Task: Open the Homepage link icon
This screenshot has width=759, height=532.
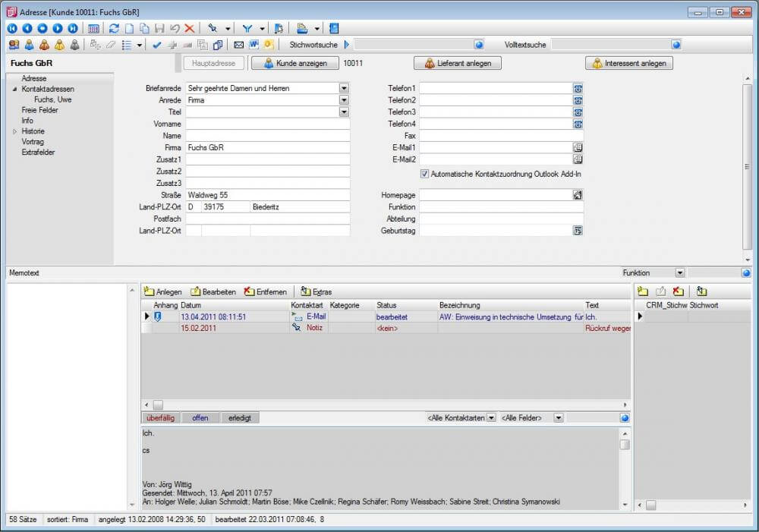Action: [x=578, y=195]
